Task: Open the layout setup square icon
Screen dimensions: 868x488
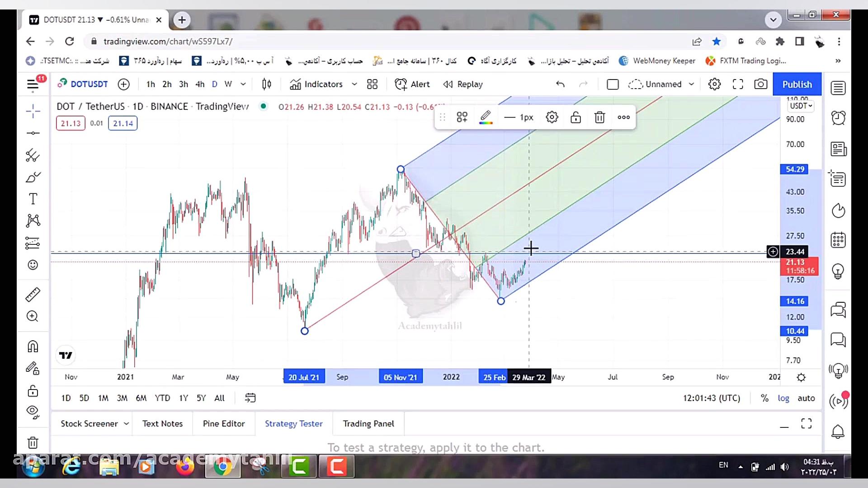Action: pos(613,84)
